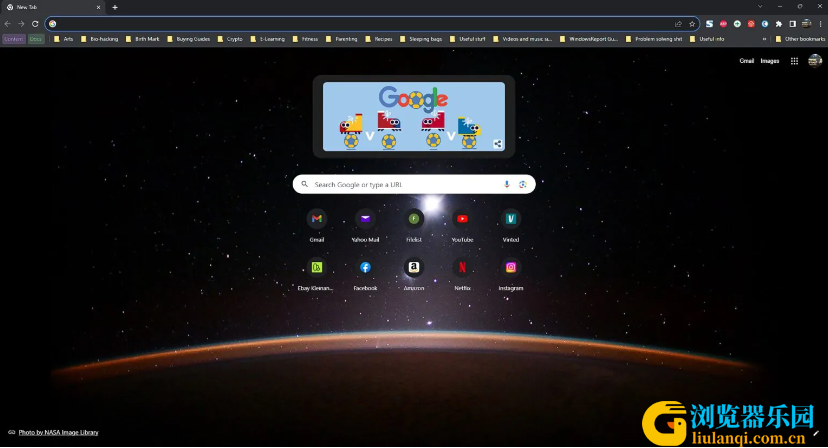This screenshot has width=828, height=448.
Task: Go back using the back arrow
Action: (7, 24)
